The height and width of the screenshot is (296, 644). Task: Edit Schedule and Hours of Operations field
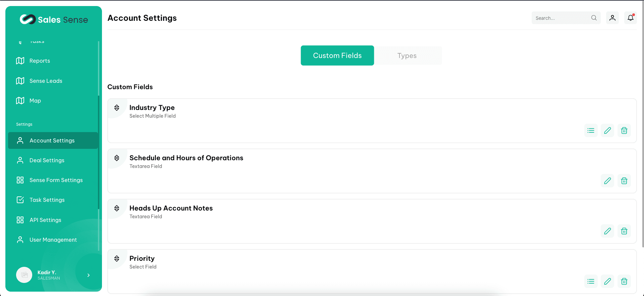607,181
